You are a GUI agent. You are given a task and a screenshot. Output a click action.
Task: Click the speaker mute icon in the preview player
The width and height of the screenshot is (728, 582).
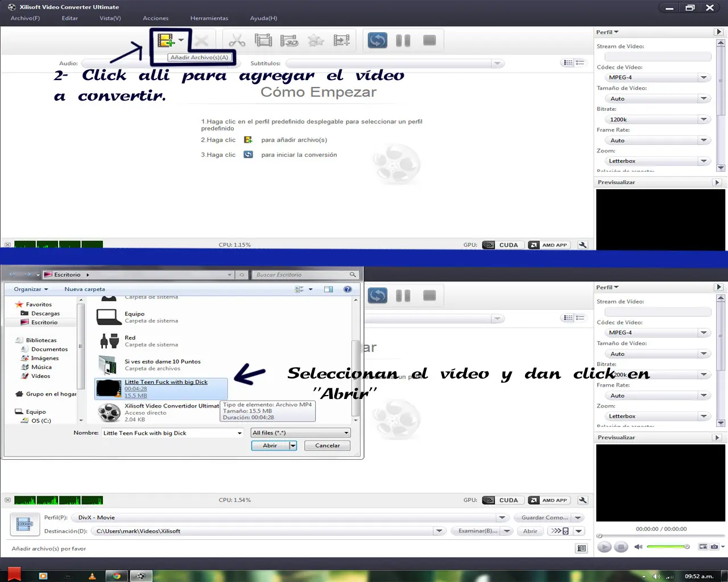pos(638,546)
